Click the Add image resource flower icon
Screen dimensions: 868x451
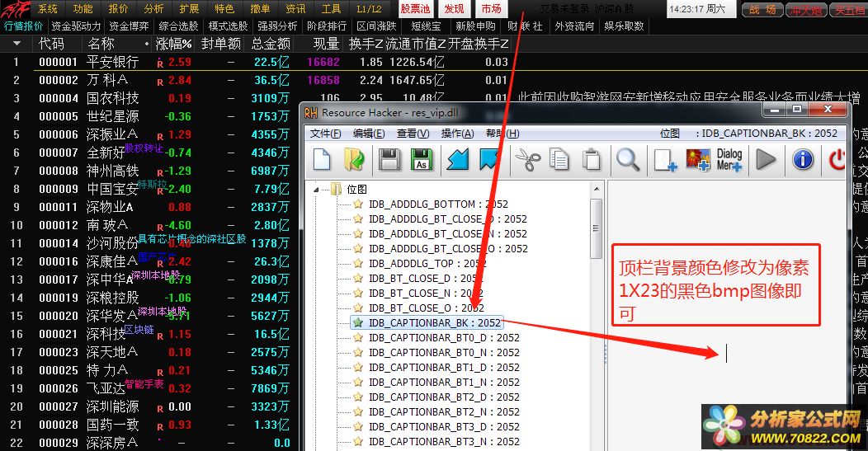[697, 160]
